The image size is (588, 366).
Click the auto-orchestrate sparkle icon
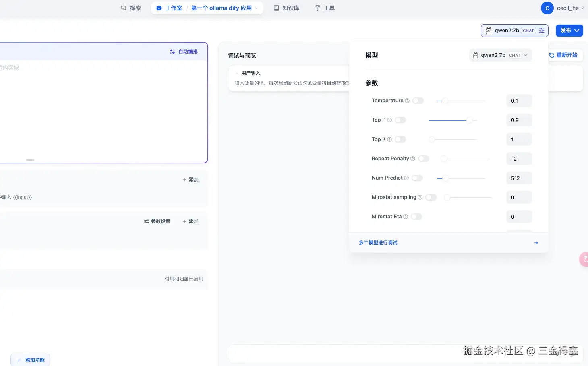point(172,52)
